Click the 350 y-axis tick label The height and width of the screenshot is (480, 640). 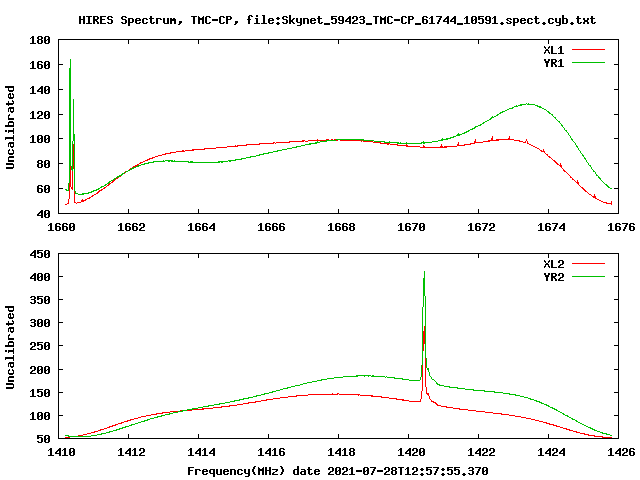pos(40,300)
